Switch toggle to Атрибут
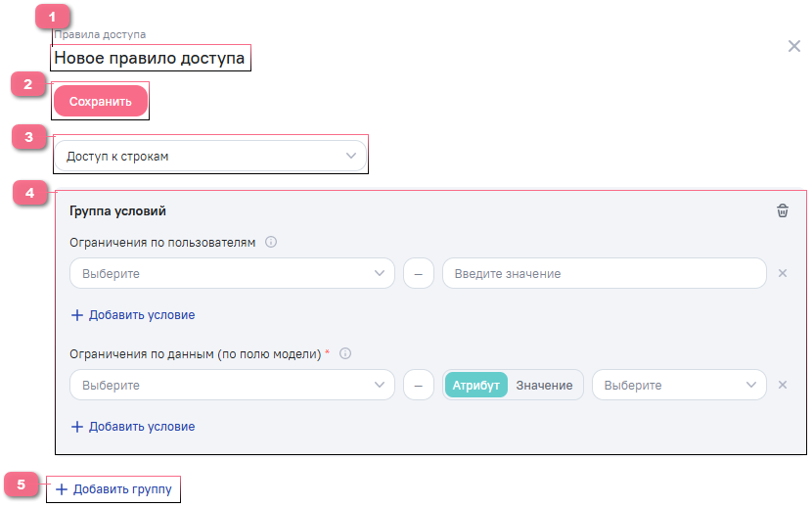The height and width of the screenshot is (508, 812). pyautogui.click(x=476, y=386)
